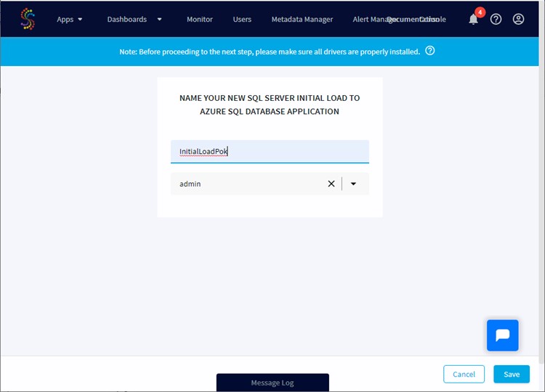The image size is (545, 392).
Task: Save the new application name
Action: tap(512, 374)
